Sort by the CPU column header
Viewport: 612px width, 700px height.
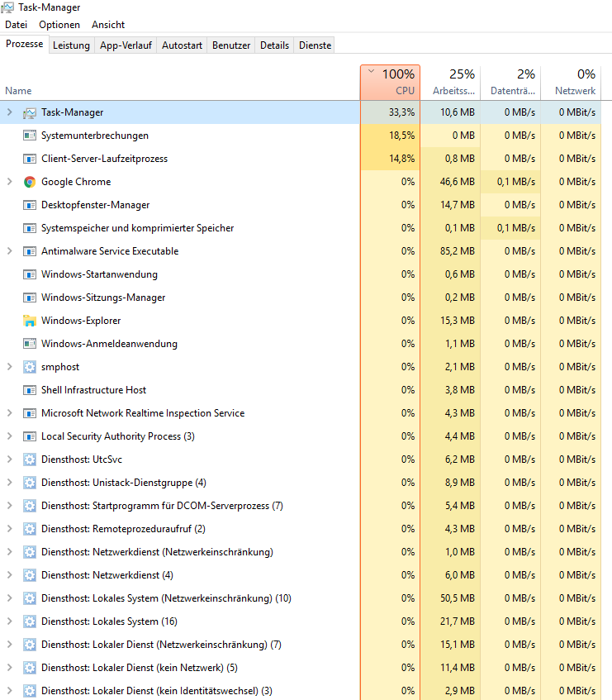click(391, 83)
